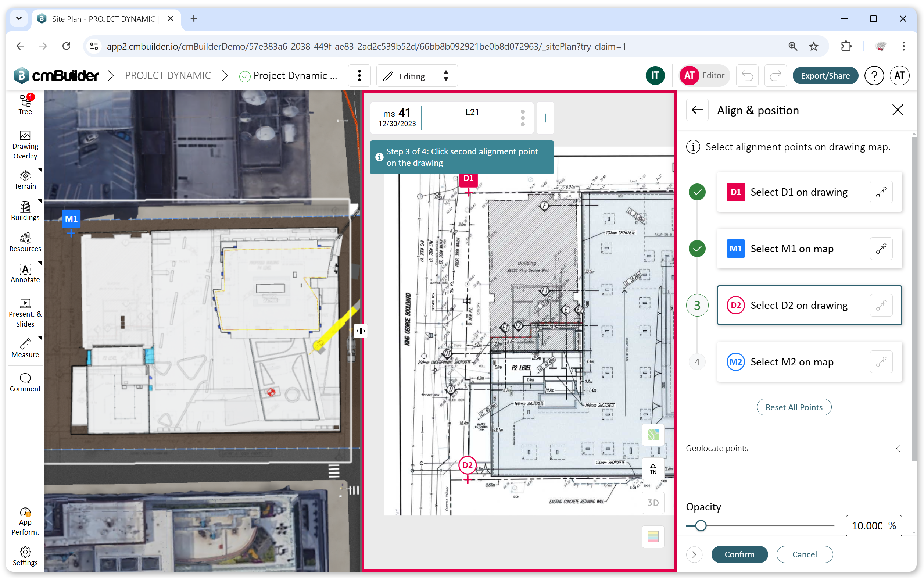The height and width of the screenshot is (578, 924).
Task: Open AT user account avatar
Action: (899, 76)
